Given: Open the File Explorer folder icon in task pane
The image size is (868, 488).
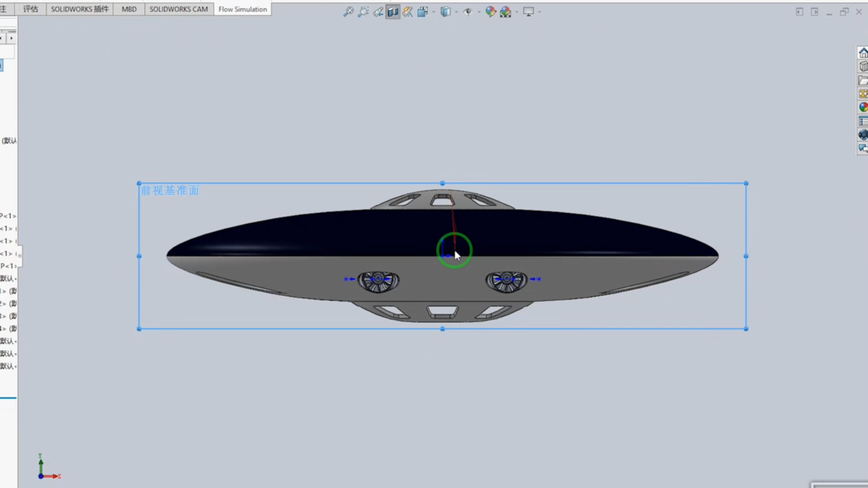Looking at the screenshot, I should pos(863,80).
